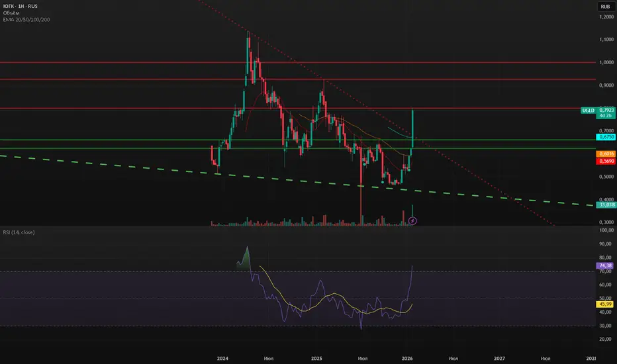Screen dimensions: 617x364
Task: Click the orange 0,6016 EMA label
Action: (606, 154)
